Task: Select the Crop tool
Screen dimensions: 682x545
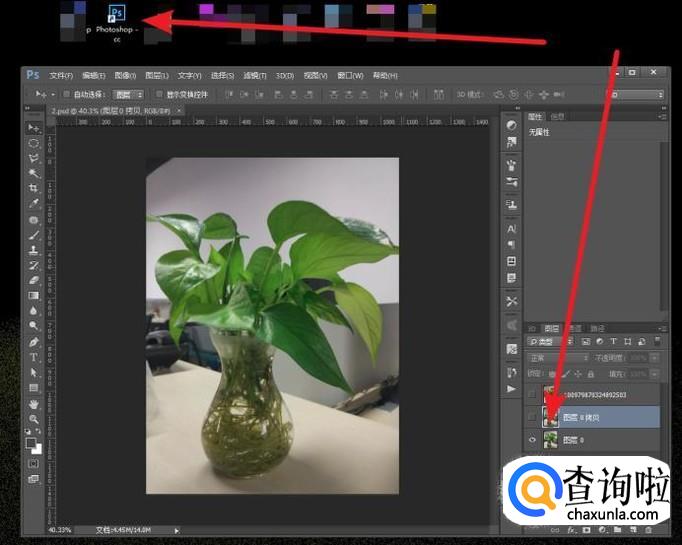Action: 33,188
